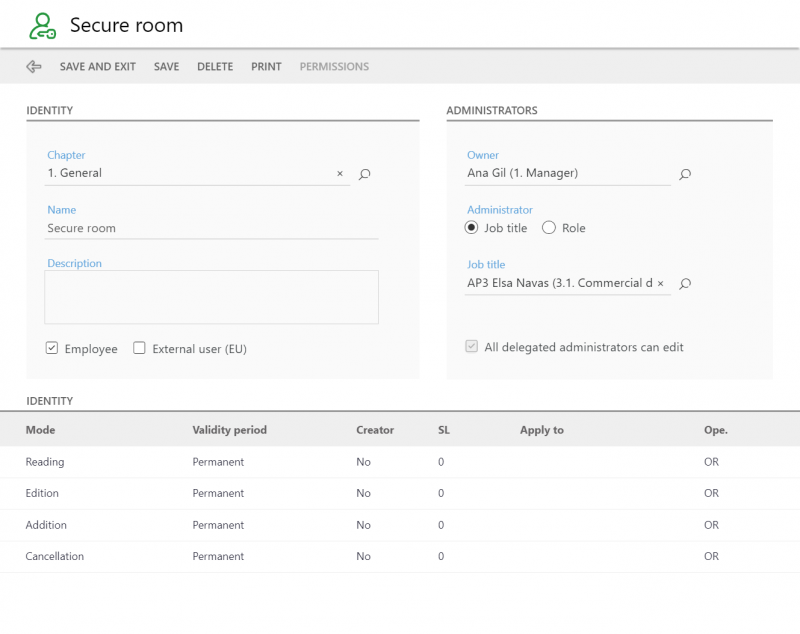Click the ADMINISTRATORS section heading

(x=492, y=111)
